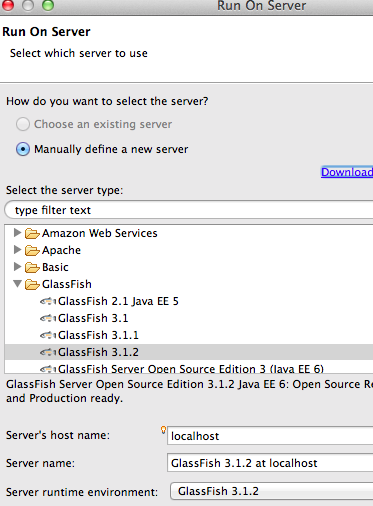Close the Run On Server dialog
The image size is (373, 506).
(x=8, y=5)
